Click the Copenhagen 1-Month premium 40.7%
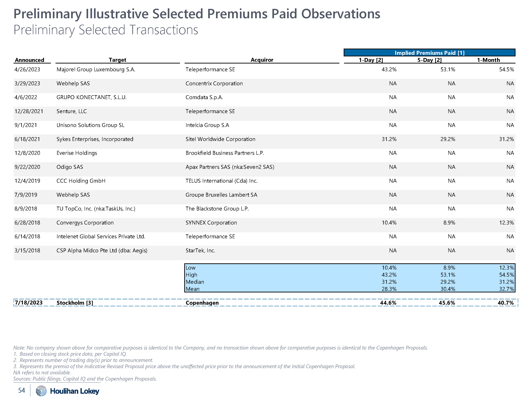The image size is (532, 399). click(506, 303)
